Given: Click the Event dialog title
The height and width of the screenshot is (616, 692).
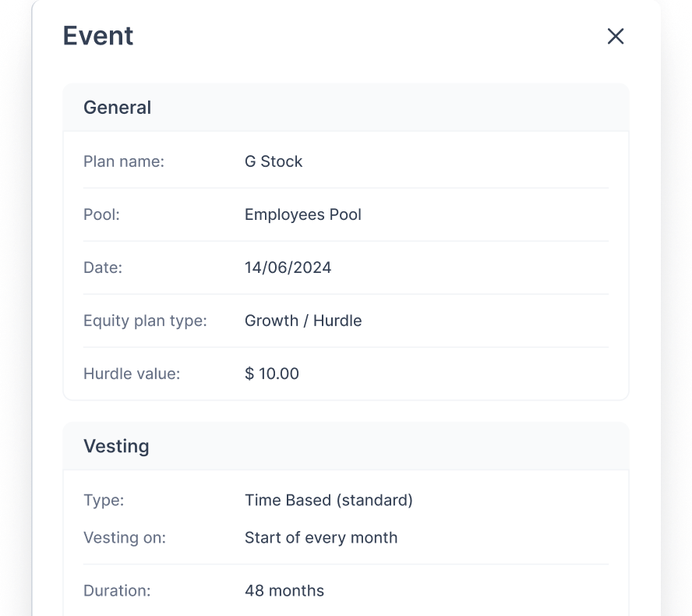Looking at the screenshot, I should pos(98,36).
